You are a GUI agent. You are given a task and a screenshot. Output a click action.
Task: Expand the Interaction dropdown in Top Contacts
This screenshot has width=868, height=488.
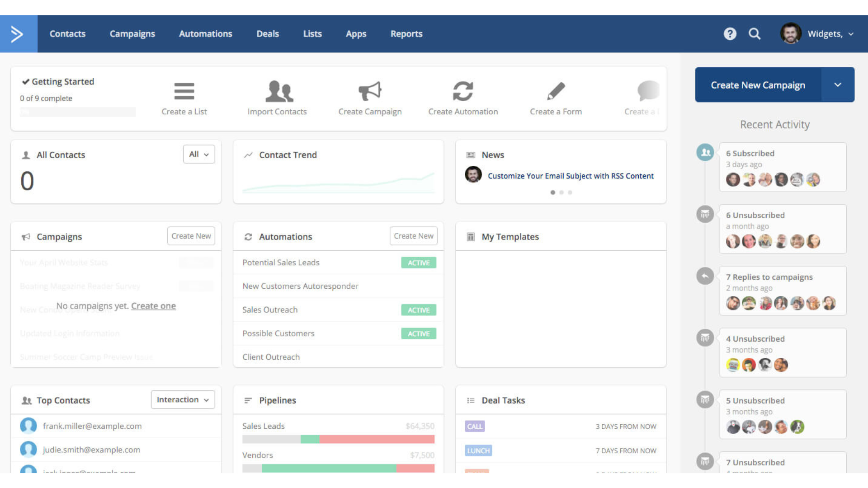click(x=183, y=400)
